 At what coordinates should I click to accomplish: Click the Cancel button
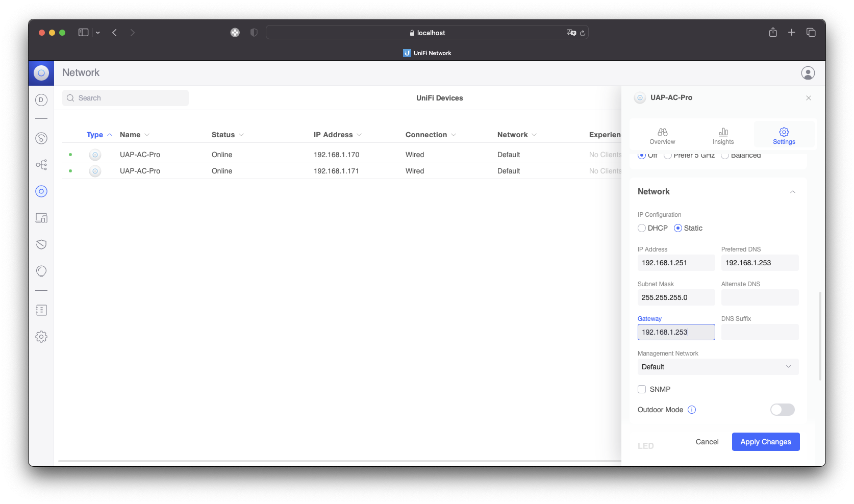pyautogui.click(x=707, y=442)
